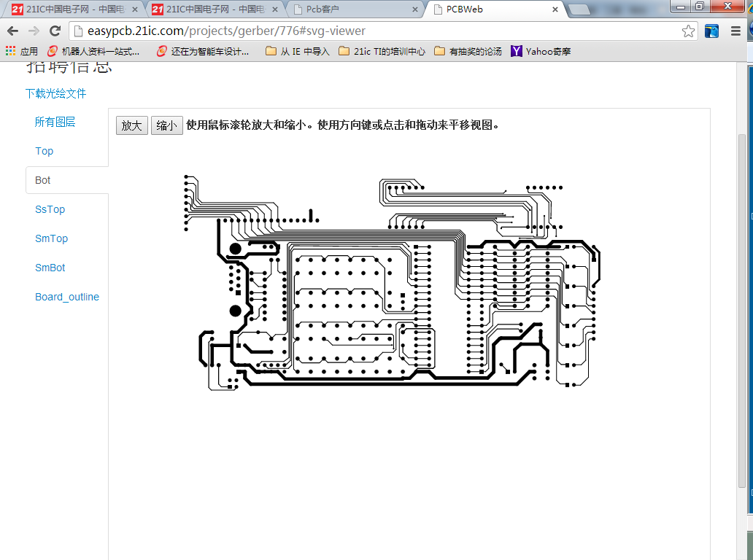Click the browser forward arrow

point(34,31)
